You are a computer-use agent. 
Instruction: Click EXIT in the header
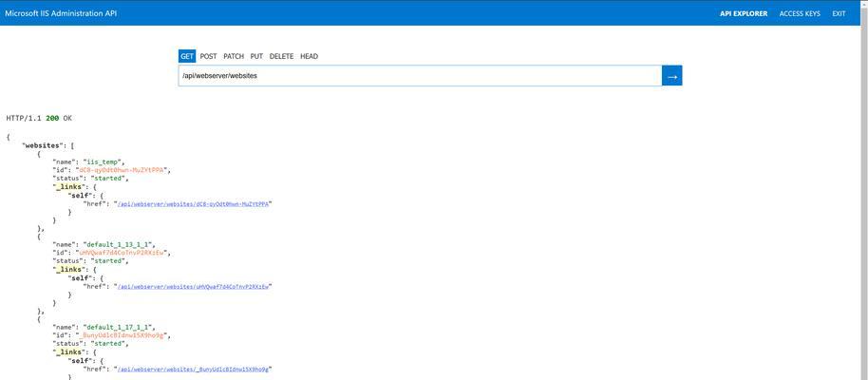[x=839, y=13]
